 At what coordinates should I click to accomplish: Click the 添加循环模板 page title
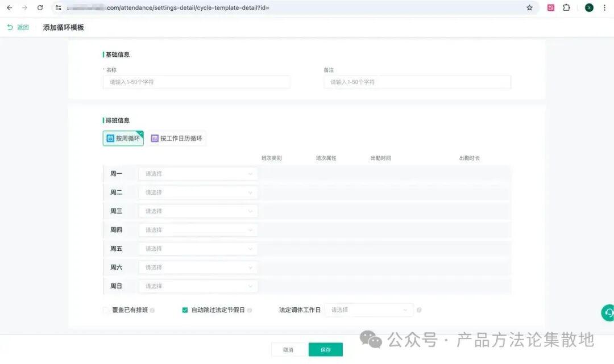click(x=64, y=27)
